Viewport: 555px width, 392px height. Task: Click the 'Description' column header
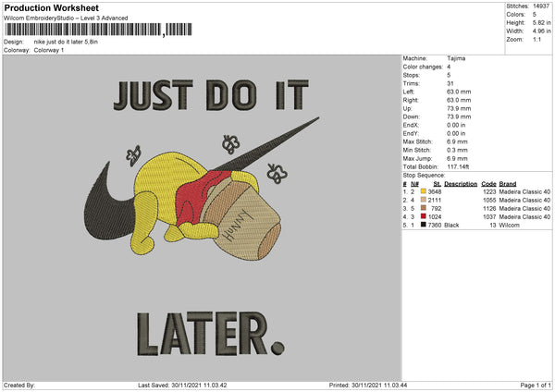[461, 184]
